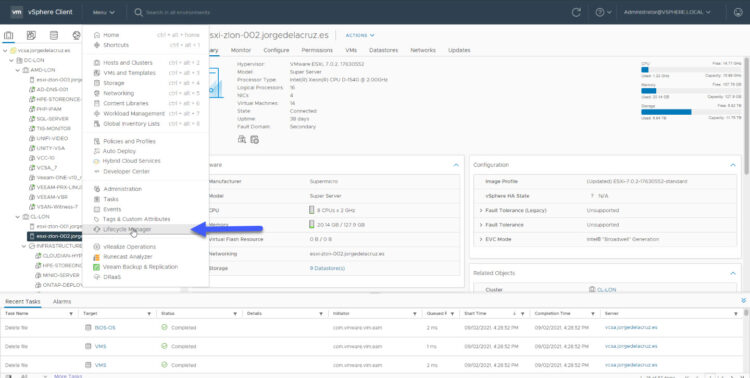Image resolution: width=750 pixels, height=378 pixels.
Task: Open Hybrid Cloud Services
Action: 131,161
